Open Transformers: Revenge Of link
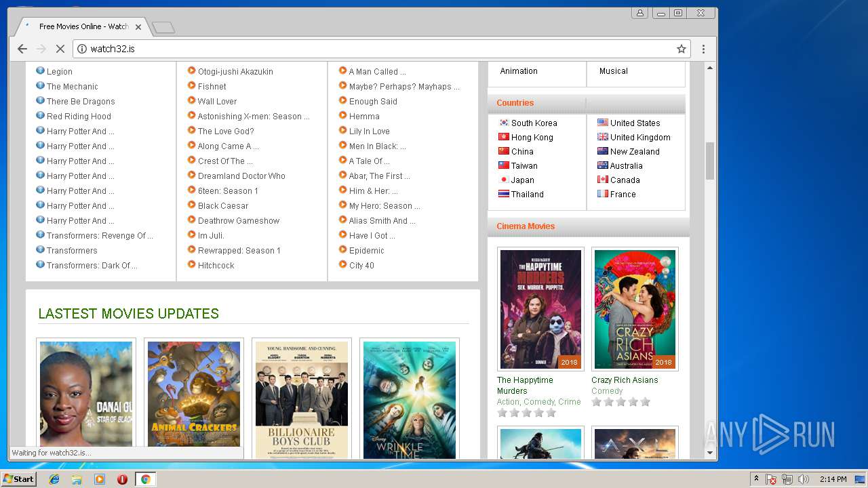The height and width of the screenshot is (488, 868). coord(100,236)
